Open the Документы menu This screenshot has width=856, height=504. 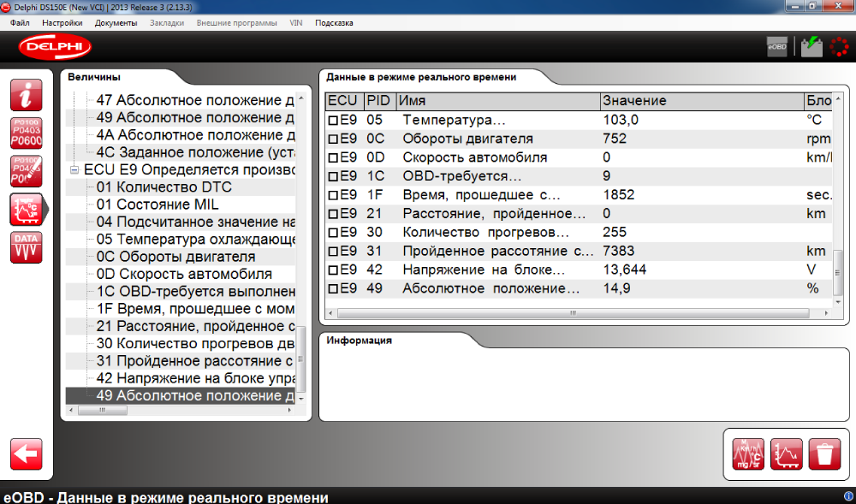click(116, 23)
